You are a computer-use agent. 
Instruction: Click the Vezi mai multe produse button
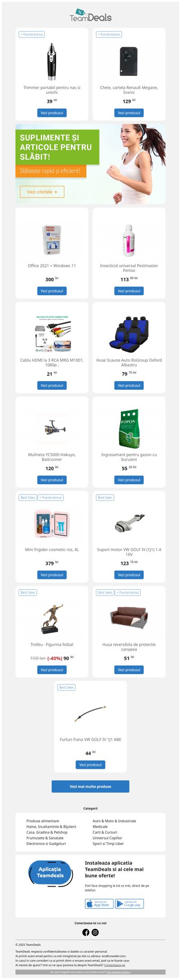click(90, 786)
